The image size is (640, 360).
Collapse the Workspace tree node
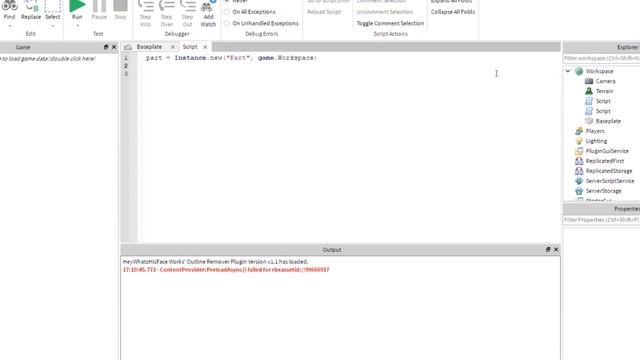(568, 71)
